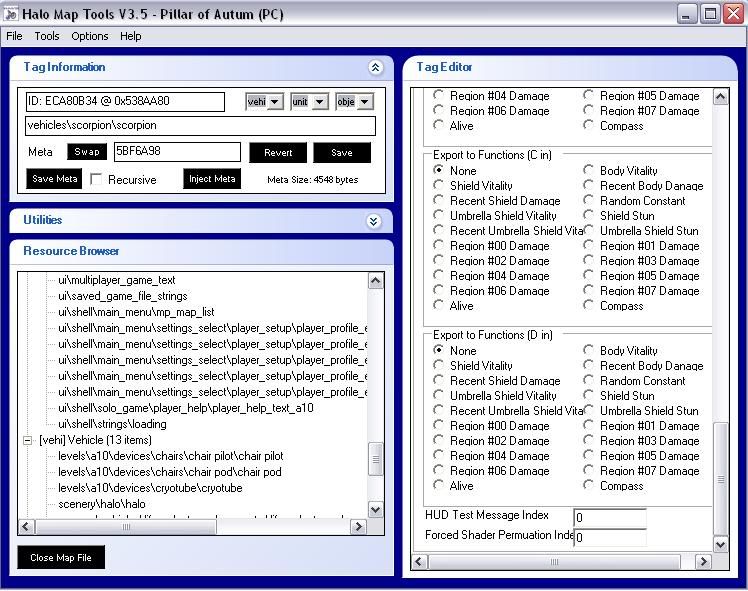Click the Tag Editor vertical scrollbar thumb
This screenshot has width=748, height=591.
(x=721, y=479)
